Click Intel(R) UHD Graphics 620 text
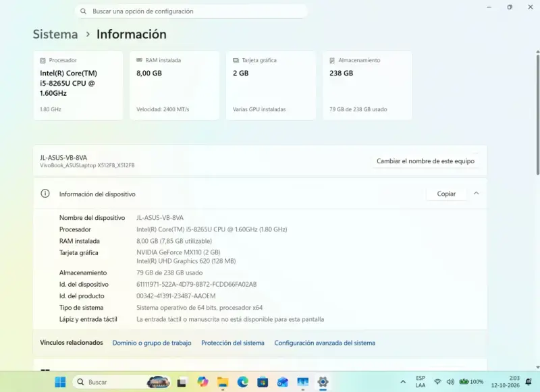The width and height of the screenshot is (540, 392). [186, 261]
